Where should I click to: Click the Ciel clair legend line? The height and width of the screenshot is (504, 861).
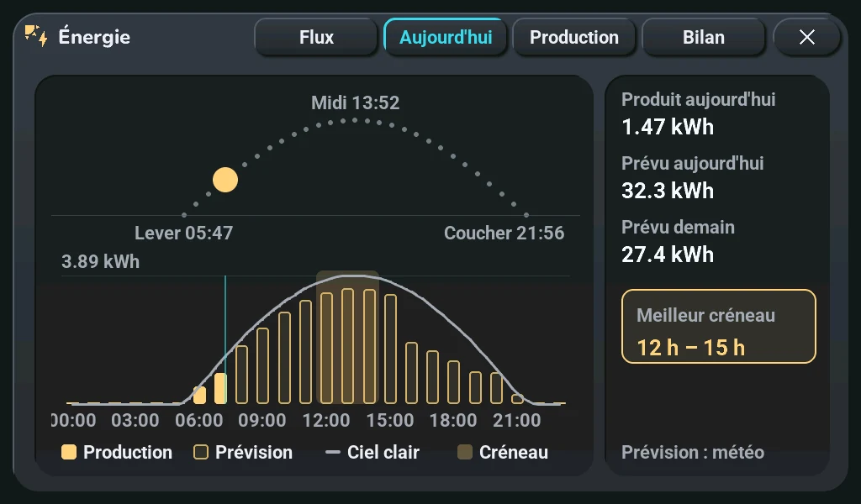tap(333, 453)
